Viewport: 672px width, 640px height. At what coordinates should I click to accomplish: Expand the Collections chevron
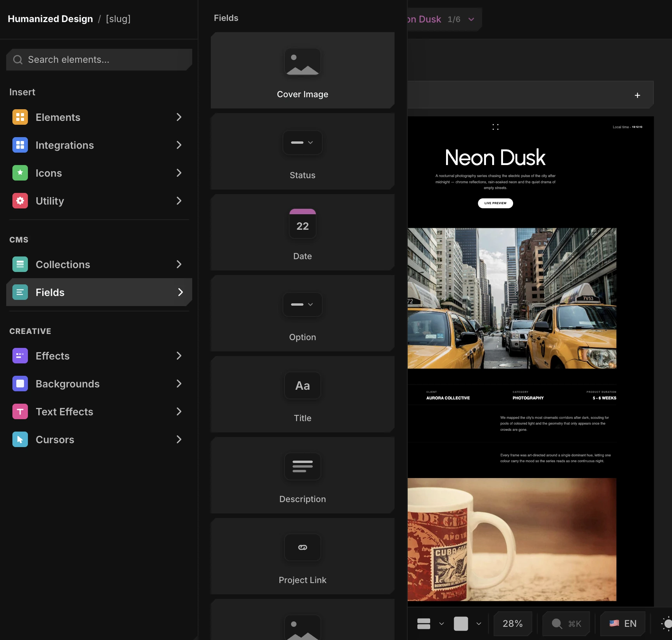click(x=179, y=264)
